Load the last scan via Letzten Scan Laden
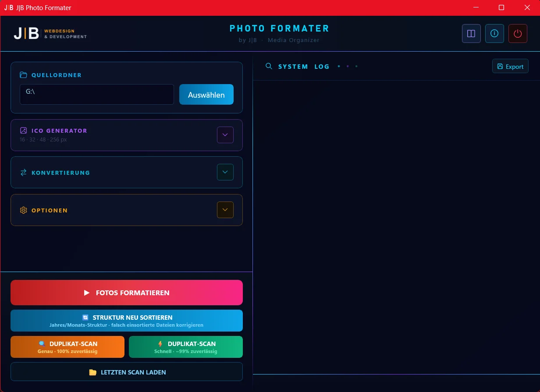 [x=126, y=372]
